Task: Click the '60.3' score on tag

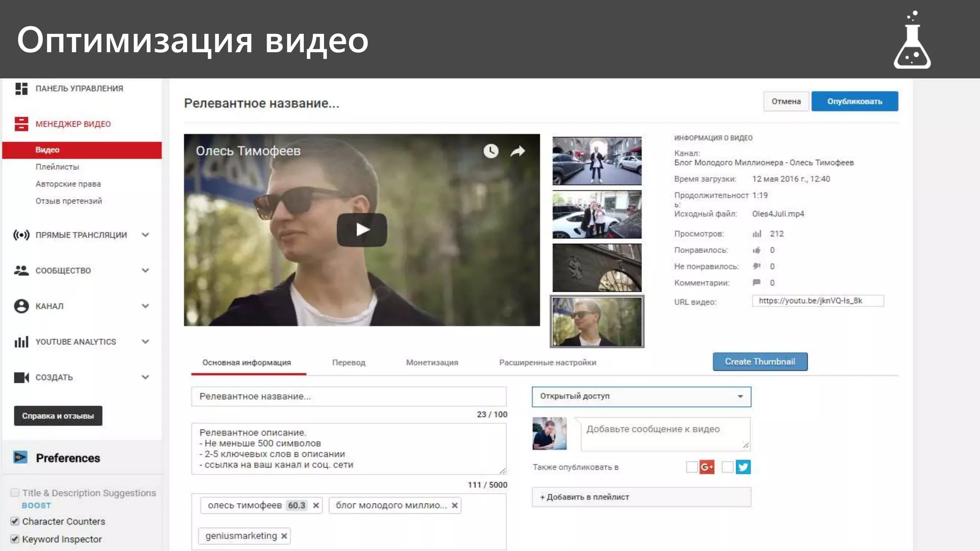Action: pyautogui.click(x=297, y=505)
